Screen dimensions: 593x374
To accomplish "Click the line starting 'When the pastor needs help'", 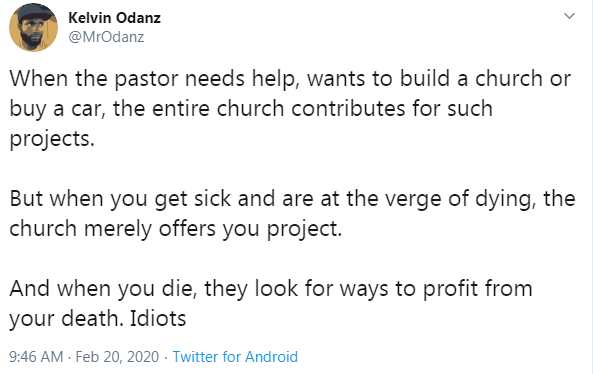I will pos(290,79).
